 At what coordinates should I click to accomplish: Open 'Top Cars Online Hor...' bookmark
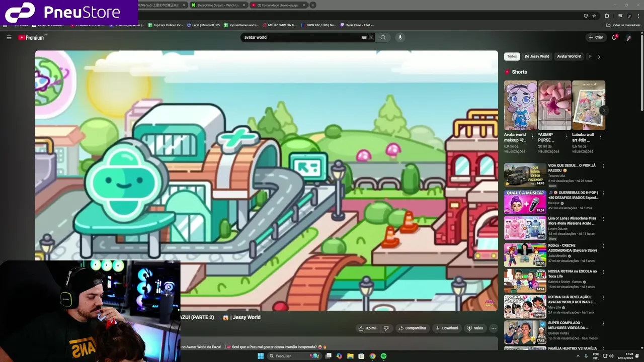pyautogui.click(x=165, y=25)
